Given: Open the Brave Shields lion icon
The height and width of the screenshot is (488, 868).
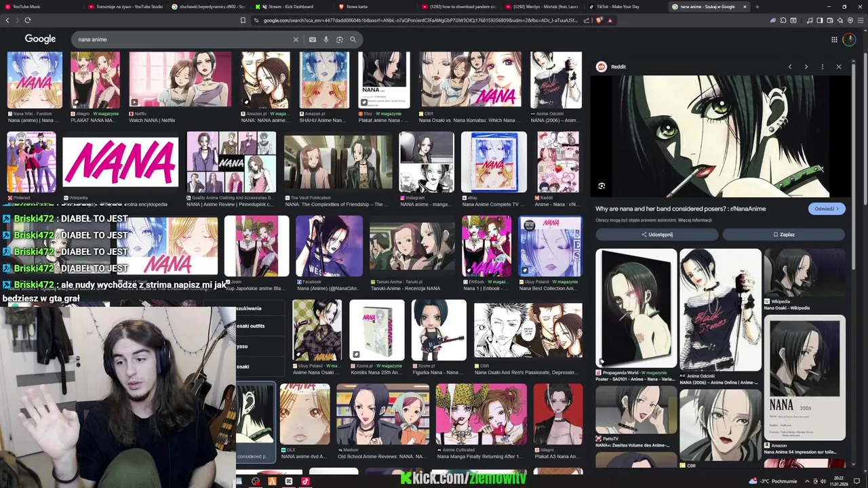Looking at the screenshot, I should tap(599, 20).
